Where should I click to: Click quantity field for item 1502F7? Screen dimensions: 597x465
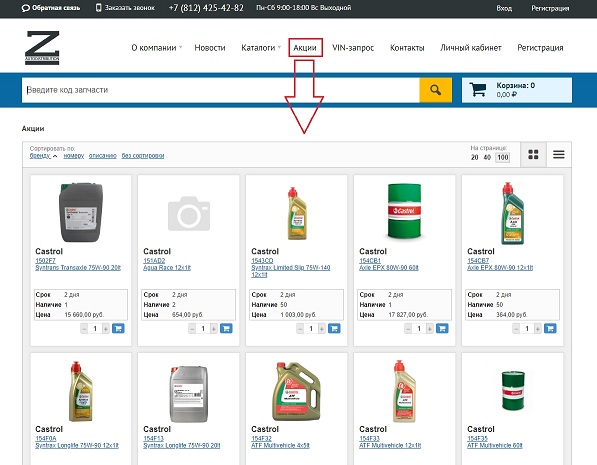click(x=95, y=328)
